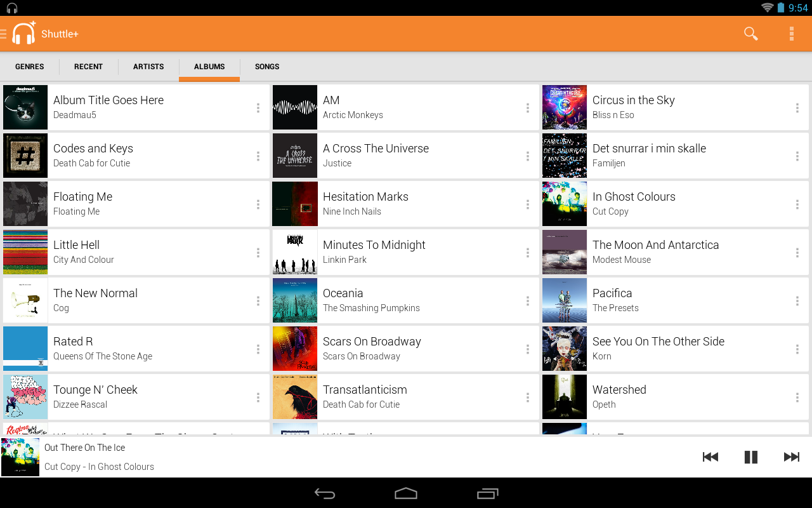This screenshot has height=508, width=812.
Task: Tap Cut Copy - In Ghost Colours text
Action: click(x=99, y=467)
